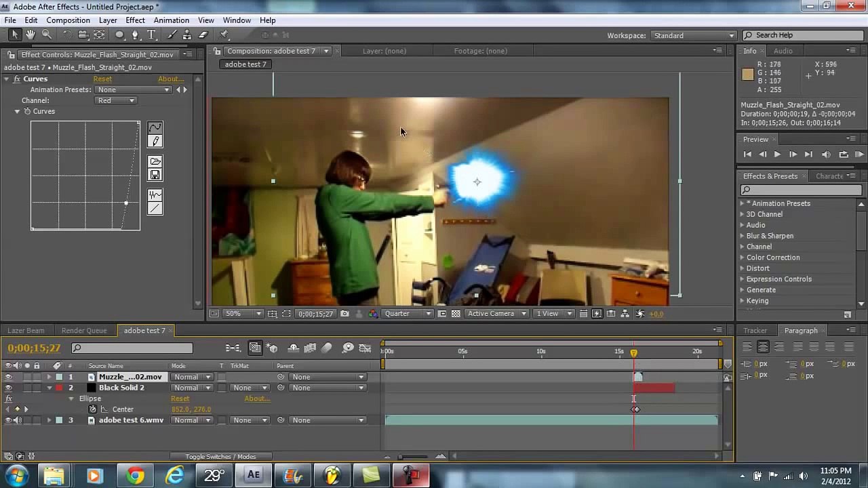This screenshot has height=488, width=868.
Task: Toggle the Center property stopwatch
Action: tap(93, 409)
